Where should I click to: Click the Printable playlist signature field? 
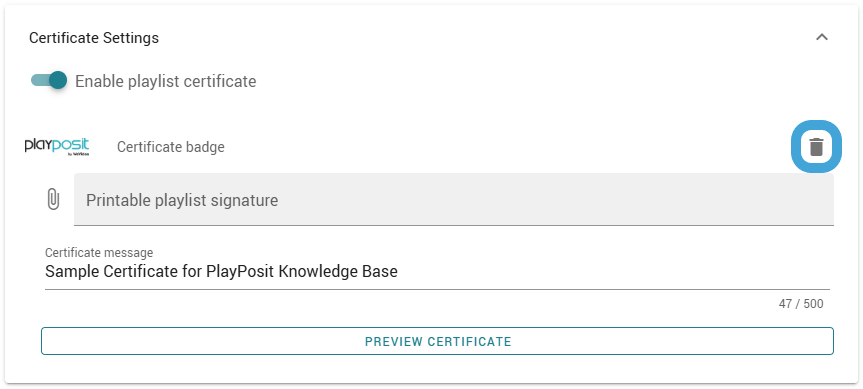454,199
